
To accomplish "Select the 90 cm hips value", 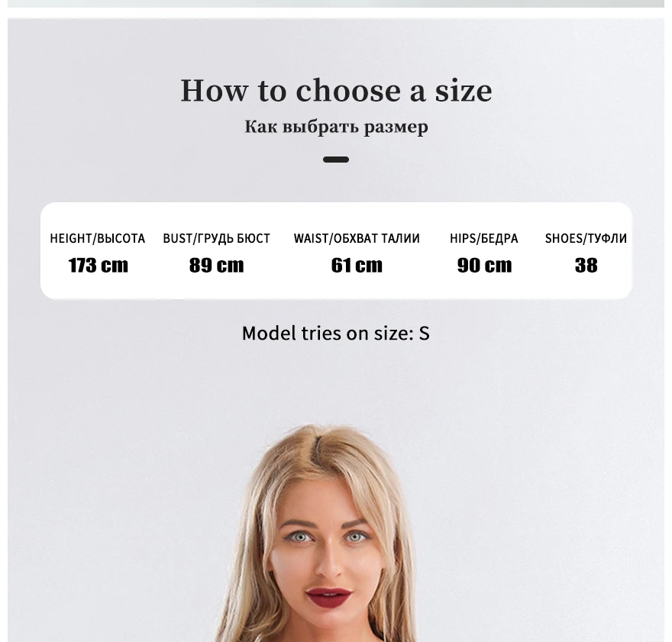I will 484,265.
